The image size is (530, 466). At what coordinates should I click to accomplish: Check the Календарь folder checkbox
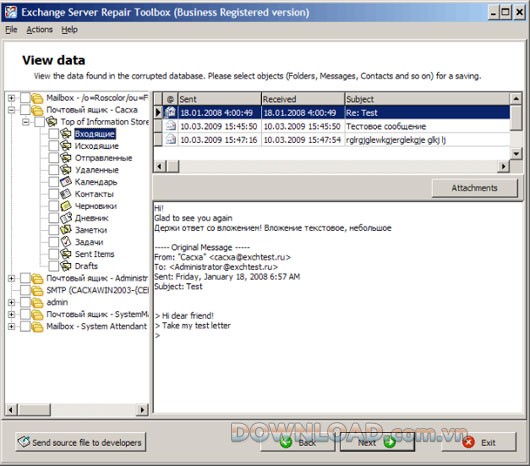[x=53, y=182]
